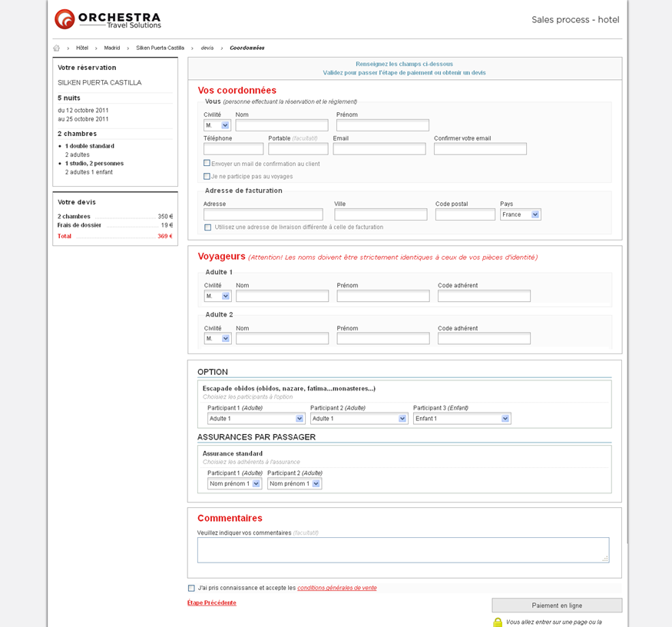Go to Hôtel in breadcrumb

coord(82,48)
